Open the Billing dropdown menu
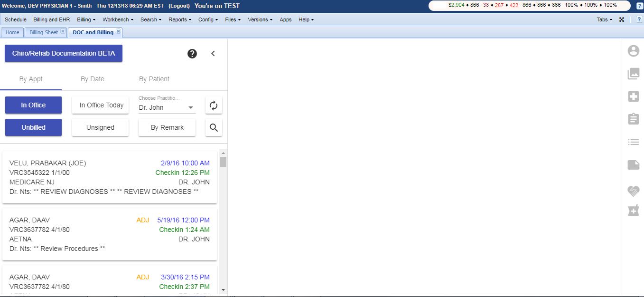 (86, 19)
